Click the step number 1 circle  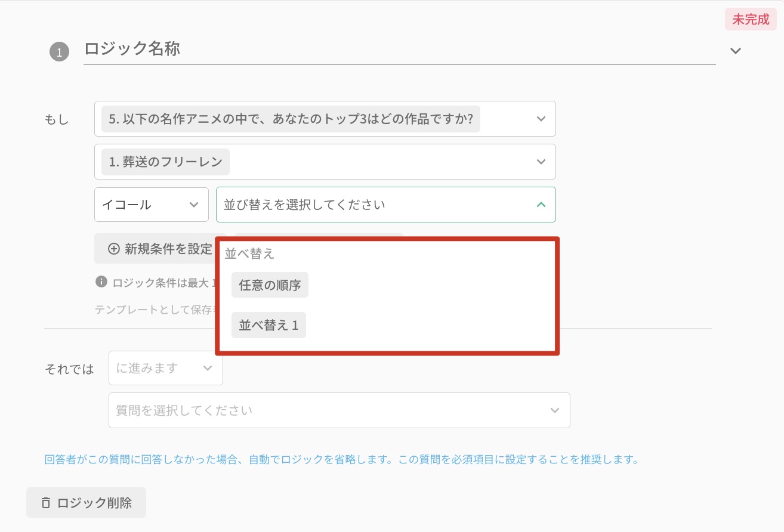[x=59, y=52]
